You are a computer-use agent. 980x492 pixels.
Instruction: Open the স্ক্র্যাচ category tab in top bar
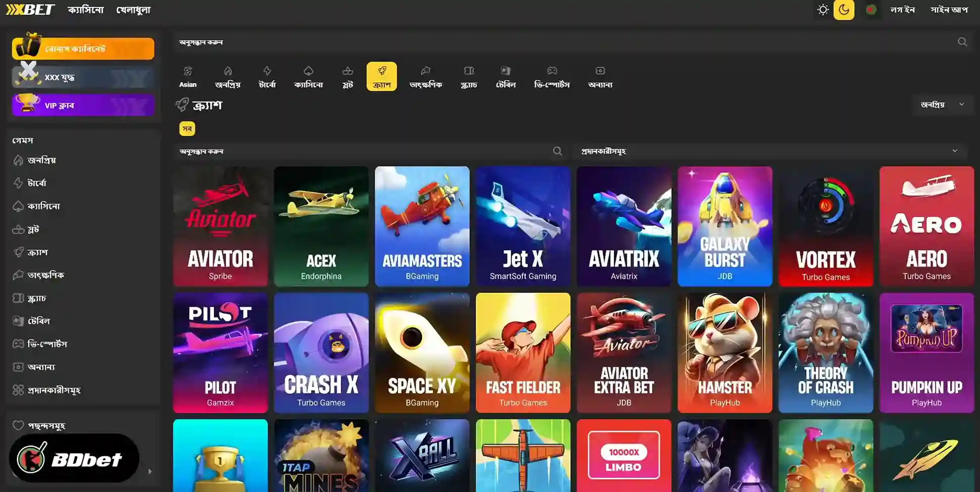pos(469,77)
